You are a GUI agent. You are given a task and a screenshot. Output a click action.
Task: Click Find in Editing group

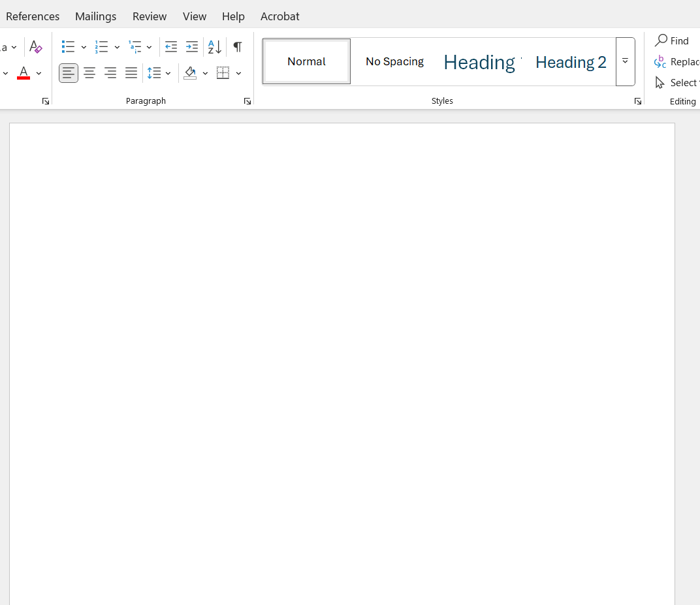coord(673,40)
